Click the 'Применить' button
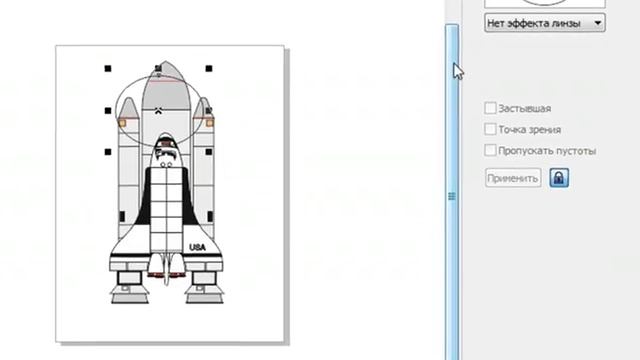The width and height of the screenshot is (640, 360). 513,178
